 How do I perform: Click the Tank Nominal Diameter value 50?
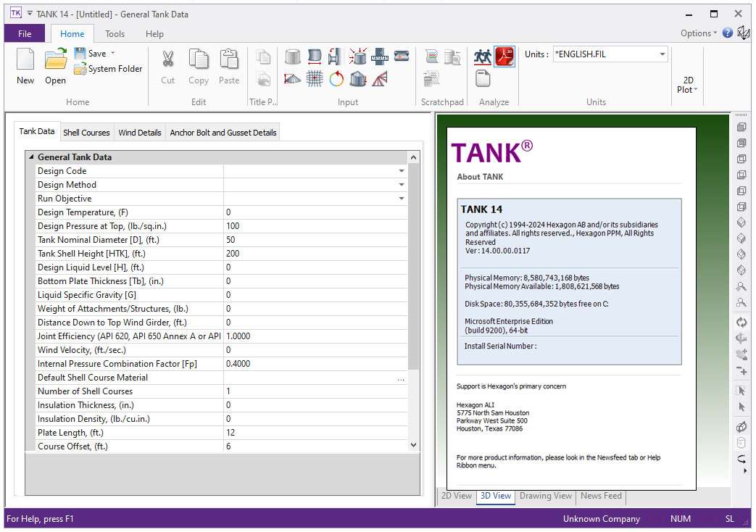[x=315, y=240]
